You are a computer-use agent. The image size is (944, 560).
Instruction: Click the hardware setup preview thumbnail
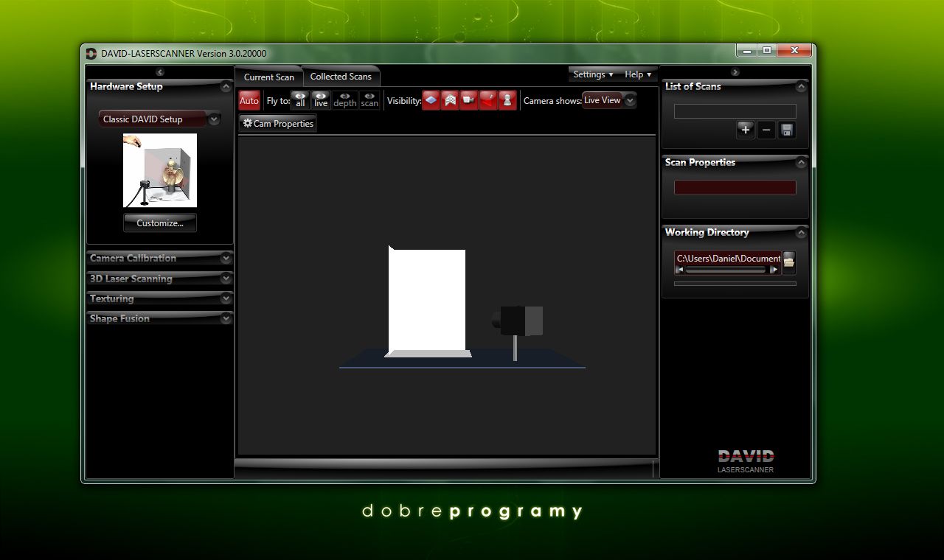(160, 170)
